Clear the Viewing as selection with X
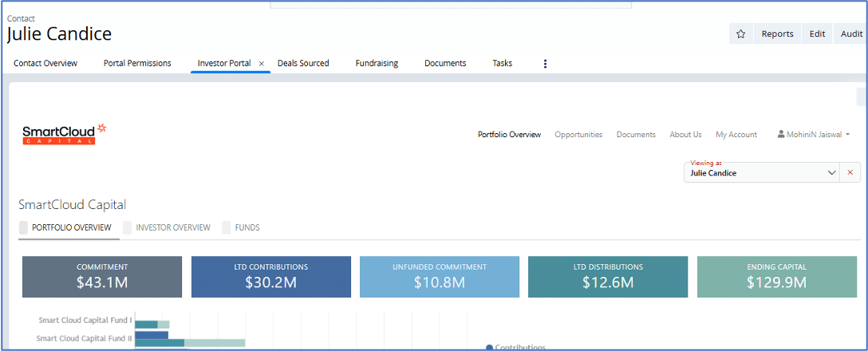This screenshot has height=351, width=868. (x=850, y=172)
